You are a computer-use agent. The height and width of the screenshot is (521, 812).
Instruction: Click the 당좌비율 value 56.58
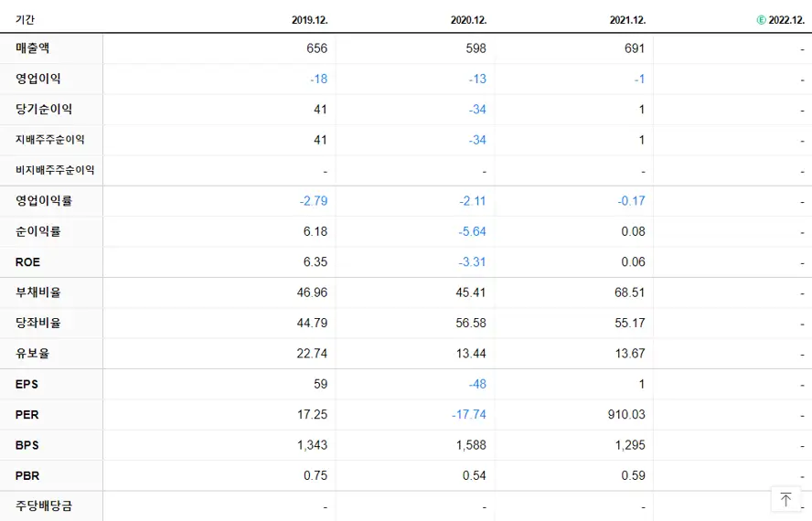[x=471, y=324]
